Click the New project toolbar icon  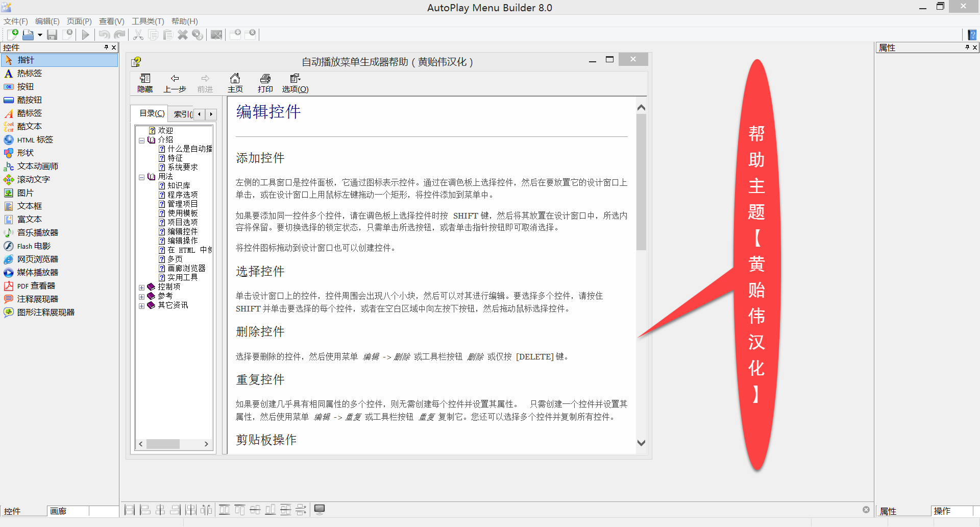[x=13, y=35]
